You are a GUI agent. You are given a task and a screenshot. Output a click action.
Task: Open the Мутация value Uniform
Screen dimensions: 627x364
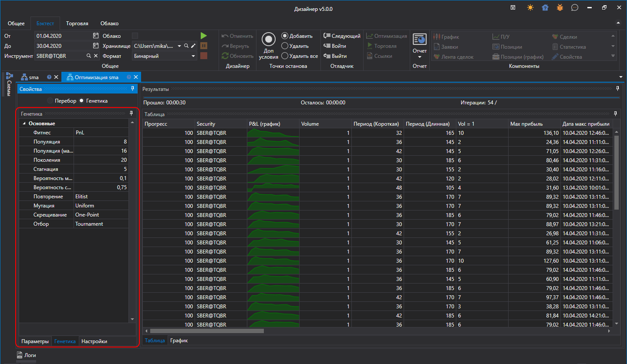tap(101, 206)
